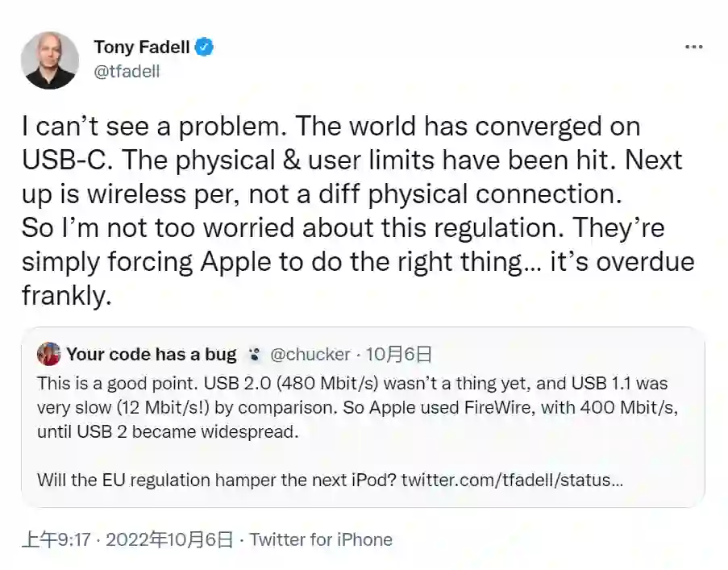Click the "until USB 2 became widespread" line

pos(167,431)
